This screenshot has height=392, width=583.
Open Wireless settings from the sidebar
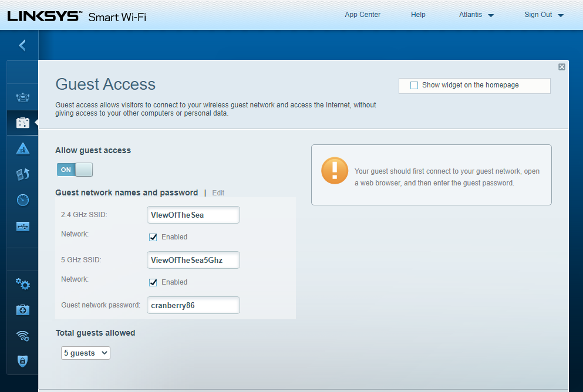pyautogui.click(x=22, y=335)
